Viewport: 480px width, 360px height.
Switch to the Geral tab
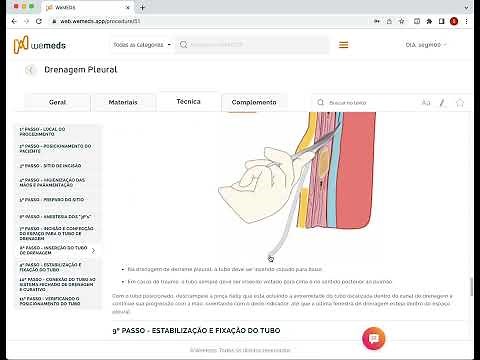pyautogui.click(x=57, y=102)
